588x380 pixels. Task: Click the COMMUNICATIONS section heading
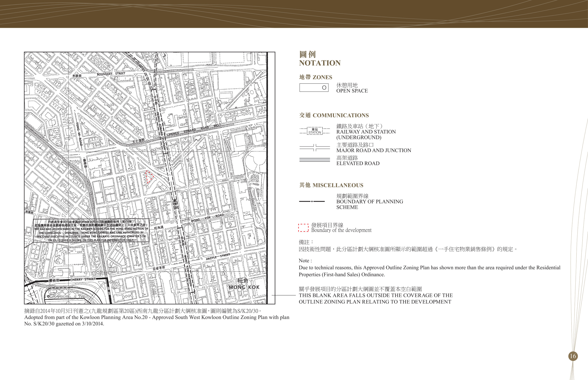(x=334, y=115)
